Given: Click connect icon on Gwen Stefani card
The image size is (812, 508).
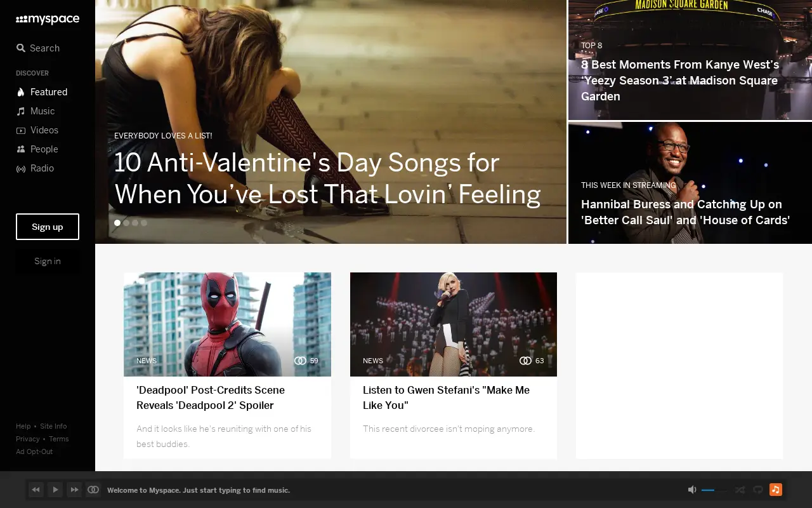Looking at the screenshot, I should [x=526, y=361].
